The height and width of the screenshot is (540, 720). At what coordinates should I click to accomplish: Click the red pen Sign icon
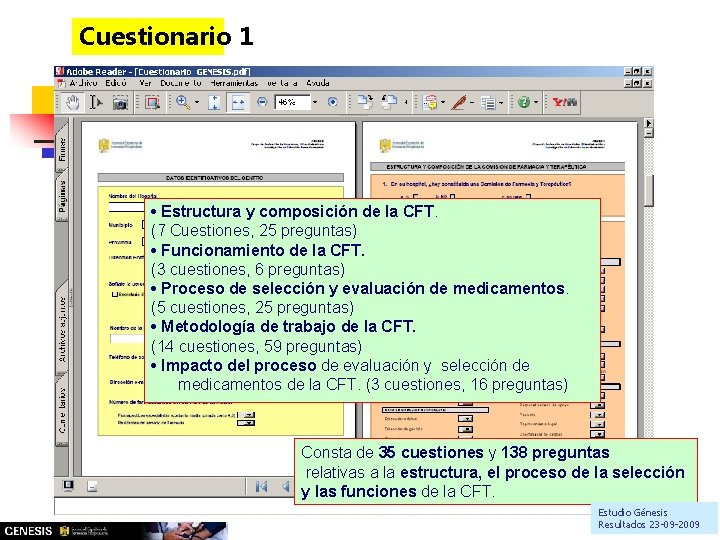(x=459, y=102)
